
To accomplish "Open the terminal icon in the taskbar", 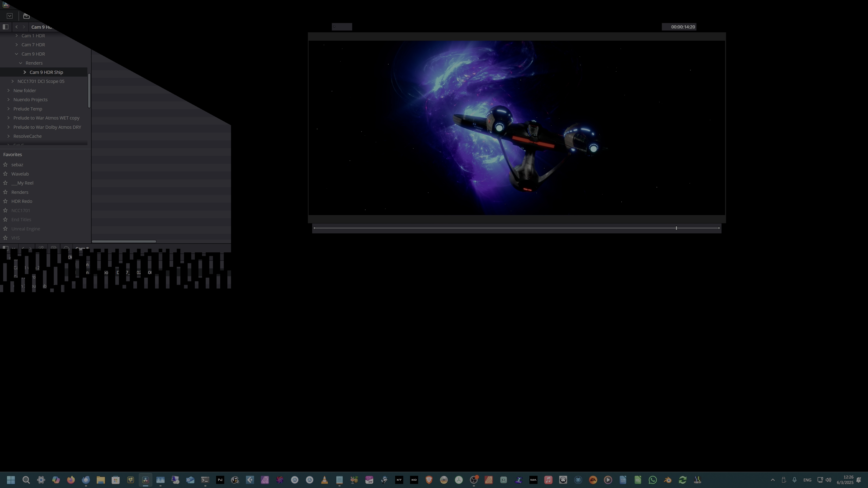I will tap(205, 480).
